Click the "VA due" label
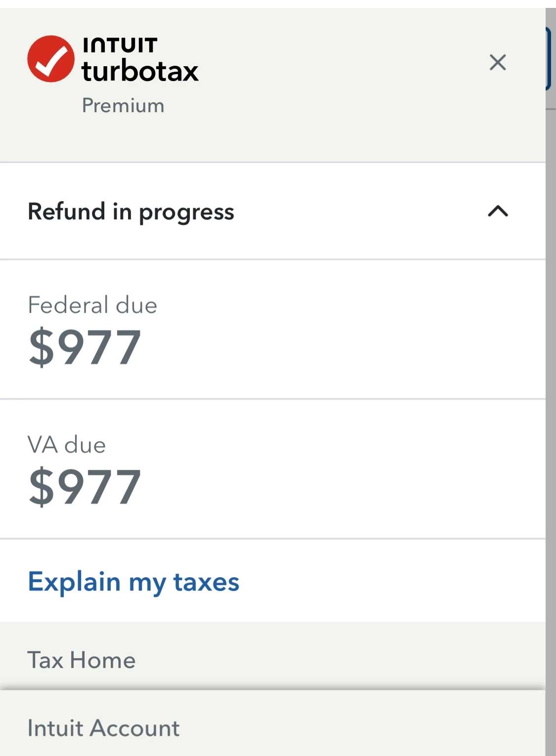The width and height of the screenshot is (556, 756). tap(67, 445)
